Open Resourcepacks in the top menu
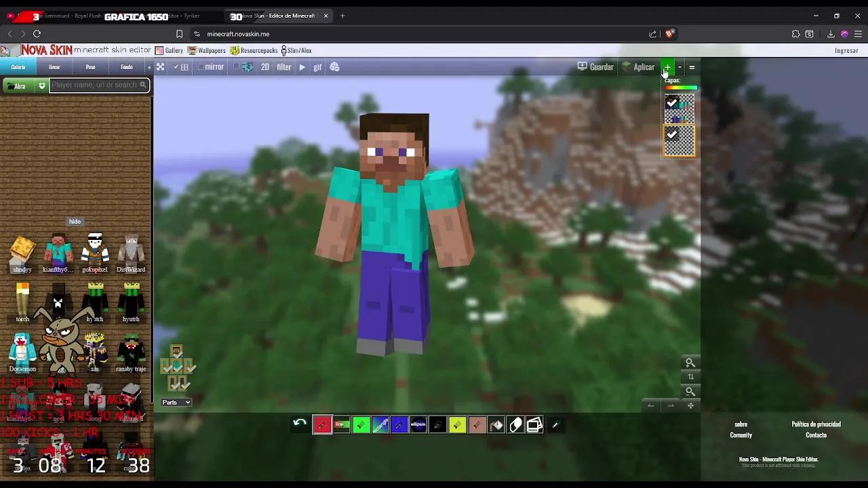The height and width of the screenshot is (488, 868). [254, 50]
